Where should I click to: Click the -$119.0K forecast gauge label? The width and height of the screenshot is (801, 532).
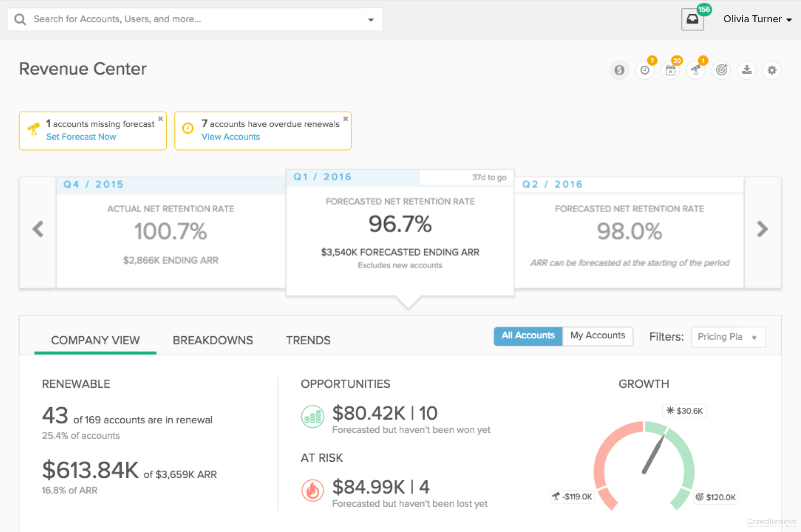572,497
